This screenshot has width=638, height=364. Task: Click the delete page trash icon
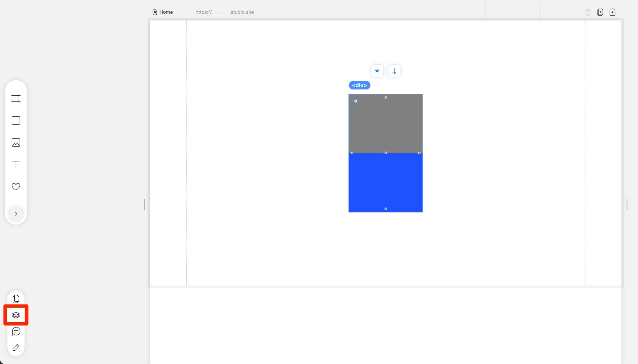[x=588, y=12]
